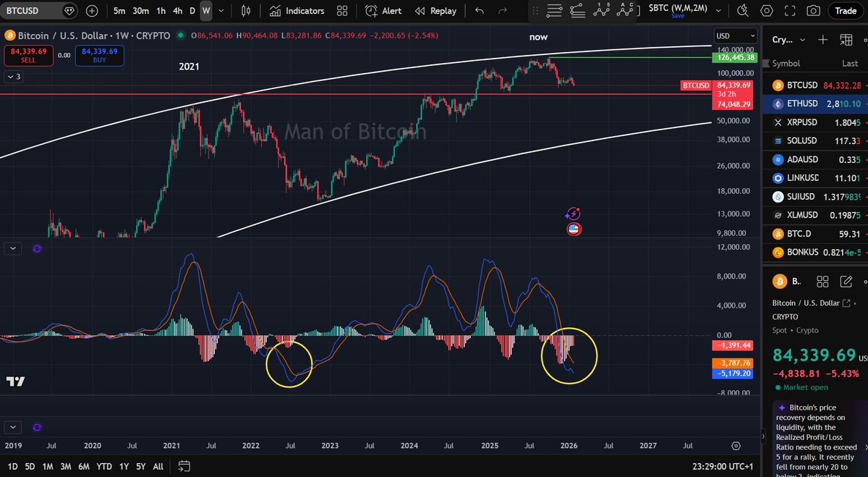Click the snapshot camera icon
The width and height of the screenshot is (868, 477).
point(814,10)
